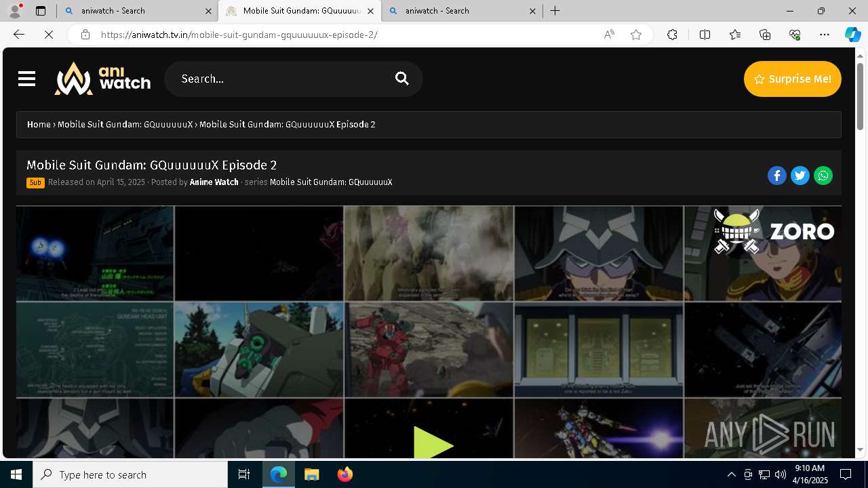This screenshot has width=868, height=488.
Task: Add this page to favorites
Action: pyautogui.click(x=636, y=35)
